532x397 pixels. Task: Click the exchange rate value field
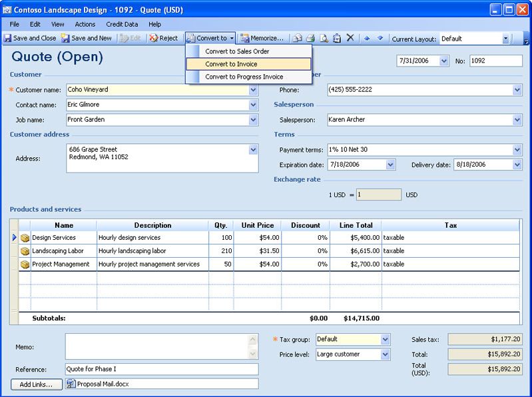pyautogui.click(x=379, y=195)
